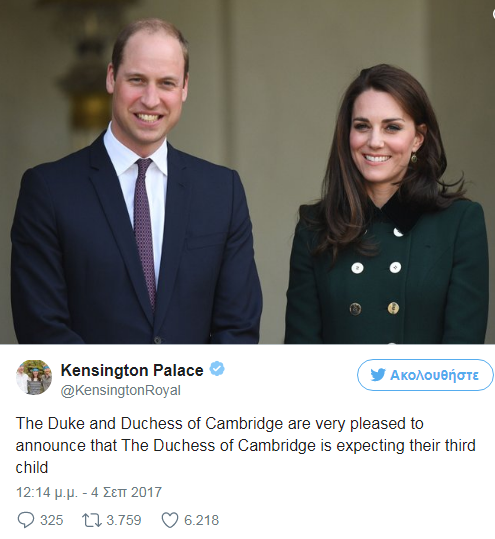Image resolution: width=495 pixels, height=539 pixels.
Task: View the 6.218 likes count
Action: point(201,520)
